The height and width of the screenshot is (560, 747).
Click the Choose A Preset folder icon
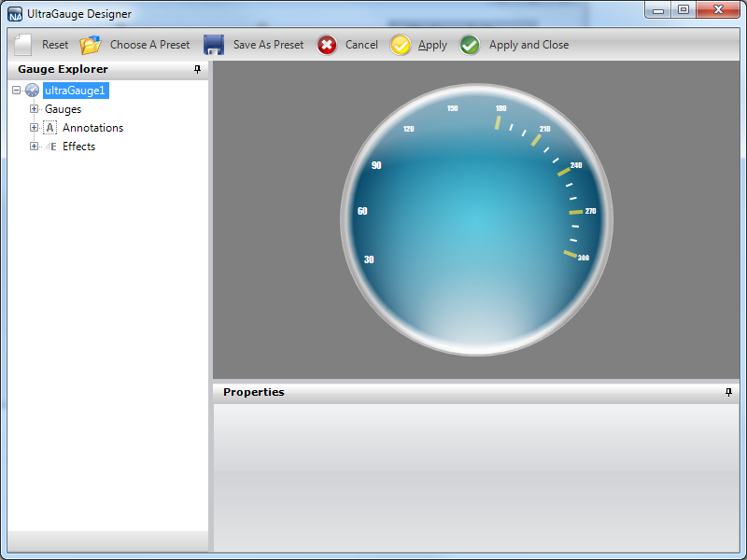tap(91, 45)
